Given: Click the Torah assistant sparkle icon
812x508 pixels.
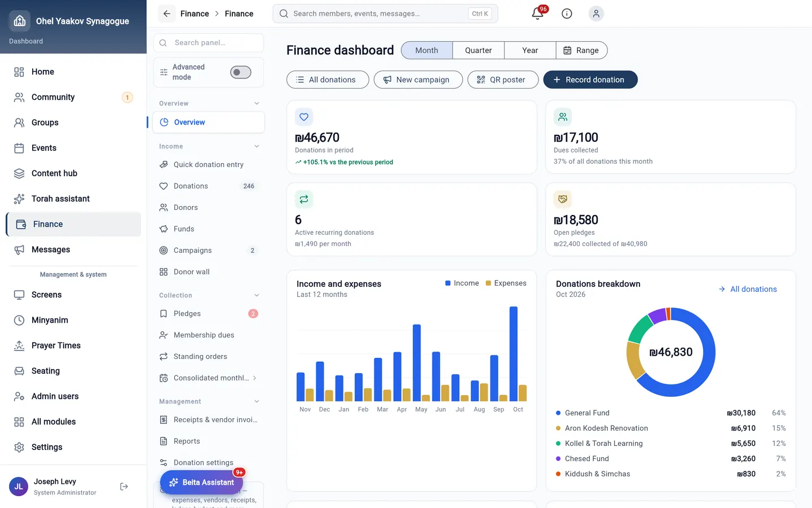Looking at the screenshot, I should pyautogui.click(x=19, y=199).
